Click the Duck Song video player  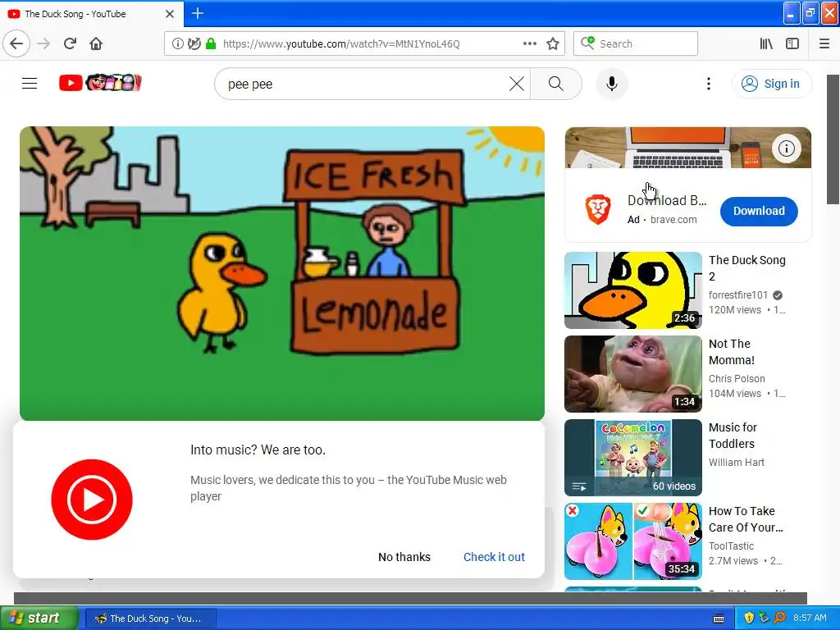282,273
